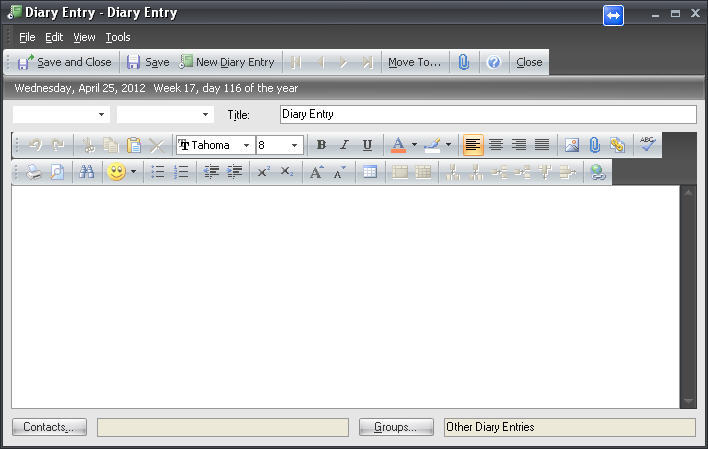The height and width of the screenshot is (449, 708).
Task: Insert a hyperlink with the globe link icon
Action: [x=598, y=172]
